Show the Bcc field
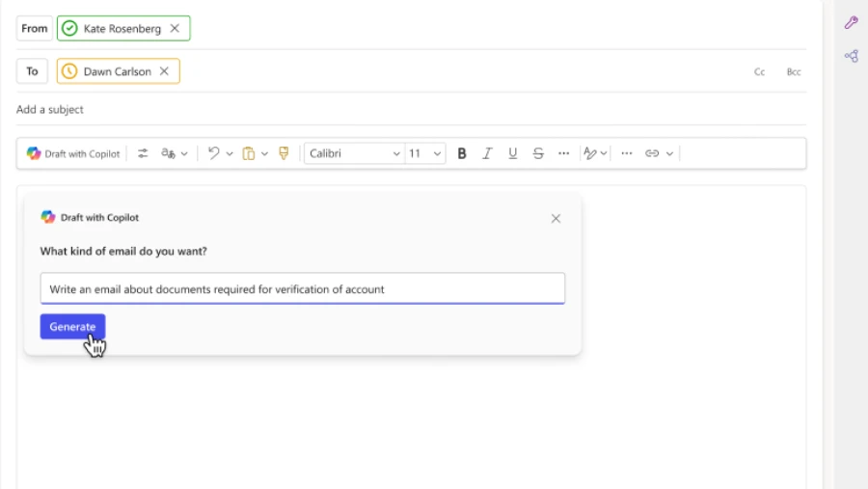The width and height of the screenshot is (868, 489). pyautogui.click(x=794, y=72)
